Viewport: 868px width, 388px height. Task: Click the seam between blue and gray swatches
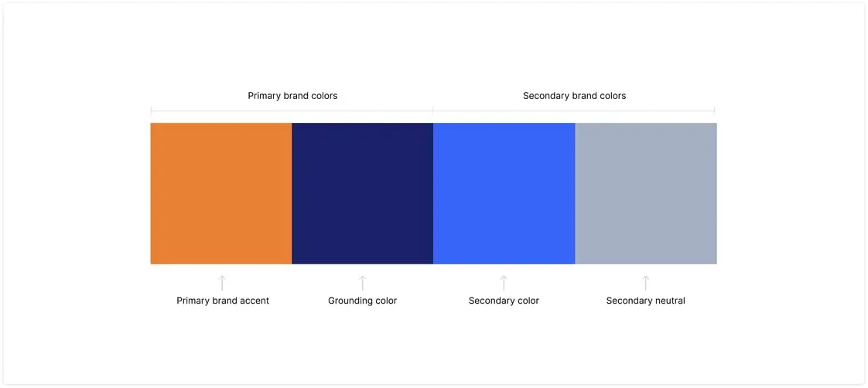pyautogui.click(x=575, y=193)
